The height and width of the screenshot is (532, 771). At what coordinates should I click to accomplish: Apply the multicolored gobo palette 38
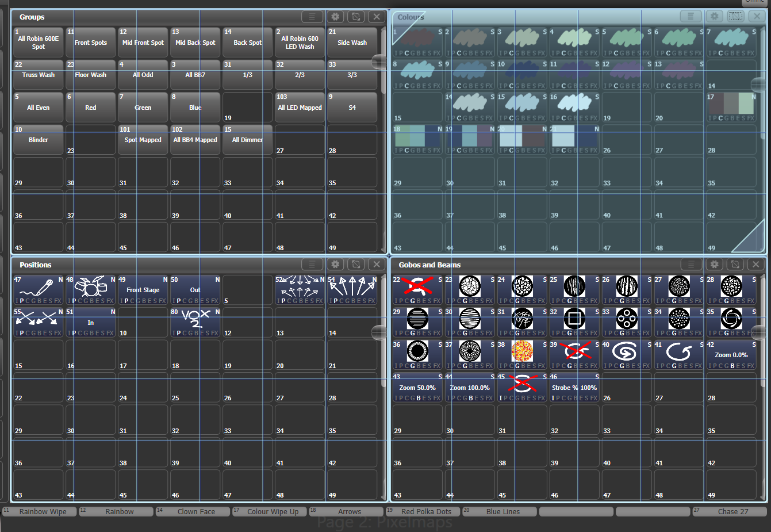coord(521,354)
